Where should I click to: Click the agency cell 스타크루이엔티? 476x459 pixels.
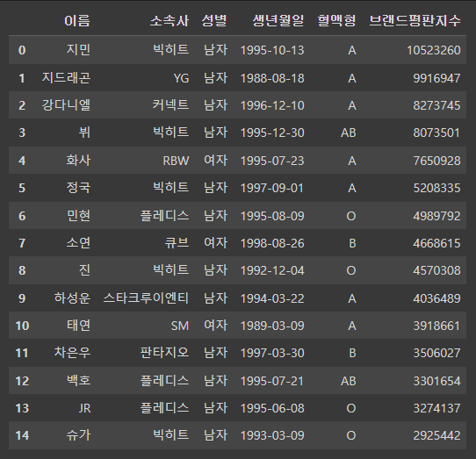coord(146,298)
